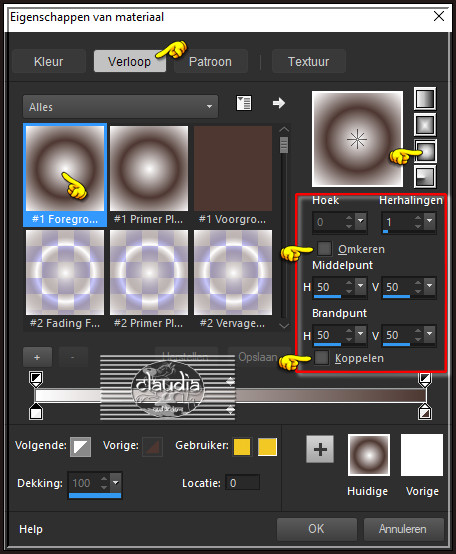The image size is (456, 554).
Task: Select the sunburst gradient style icon
Action: (x=425, y=151)
